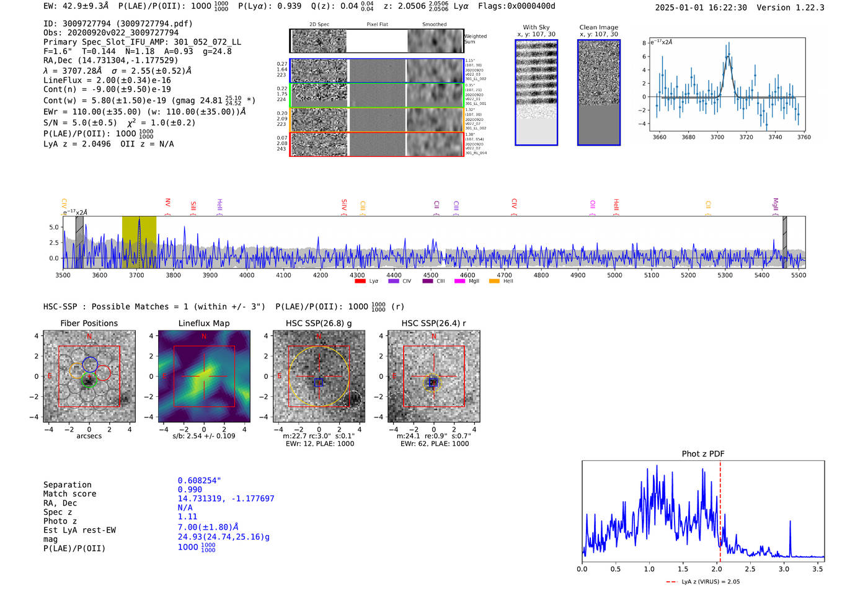
Task: Click the Cont(n) = -9.00(±9.50)e-19 line
Action: pos(107,89)
